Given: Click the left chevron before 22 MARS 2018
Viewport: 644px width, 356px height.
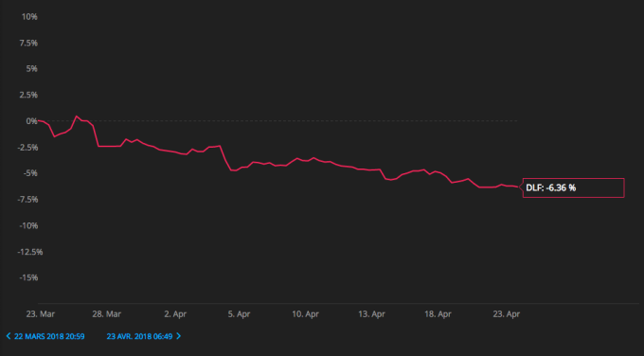Looking at the screenshot, I should [9, 336].
